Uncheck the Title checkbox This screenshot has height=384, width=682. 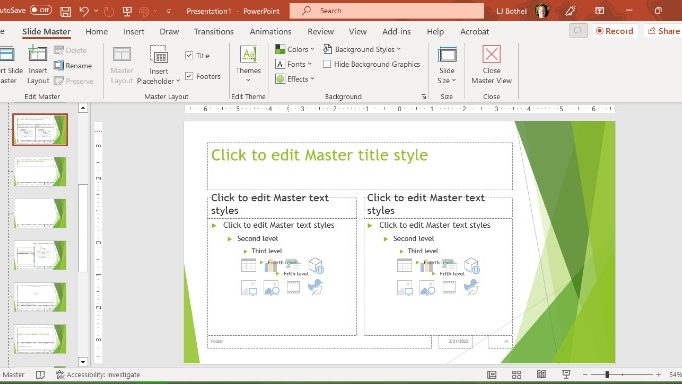[189, 55]
